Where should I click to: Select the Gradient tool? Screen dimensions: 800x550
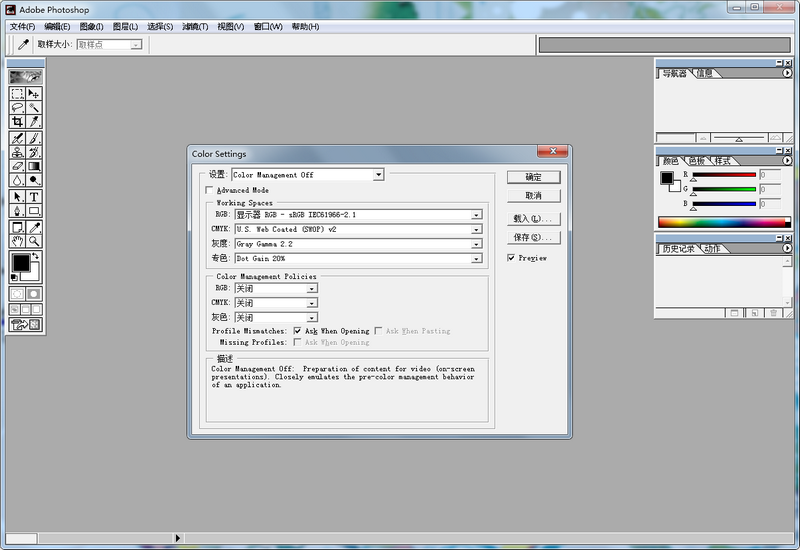tap(34, 166)
